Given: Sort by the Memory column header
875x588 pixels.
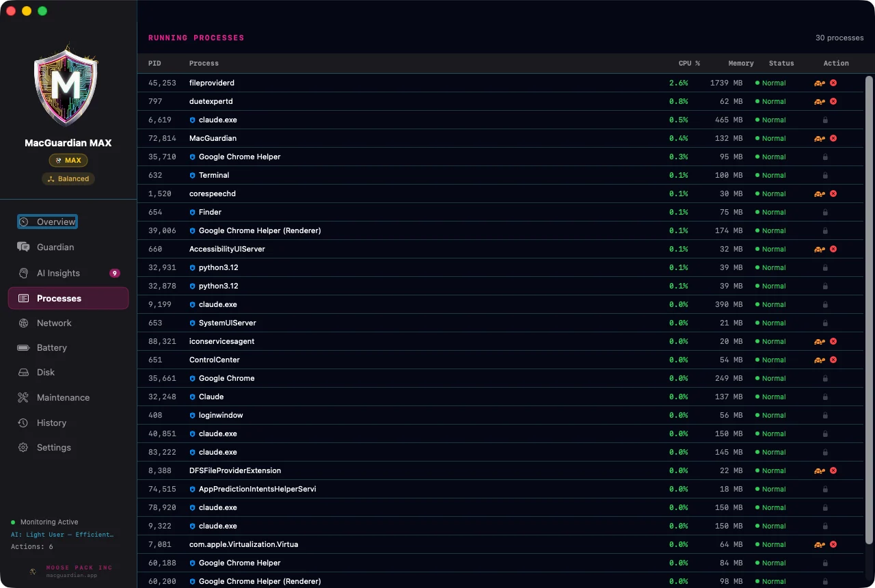Looking at the screenshot, I should point(741,63).
